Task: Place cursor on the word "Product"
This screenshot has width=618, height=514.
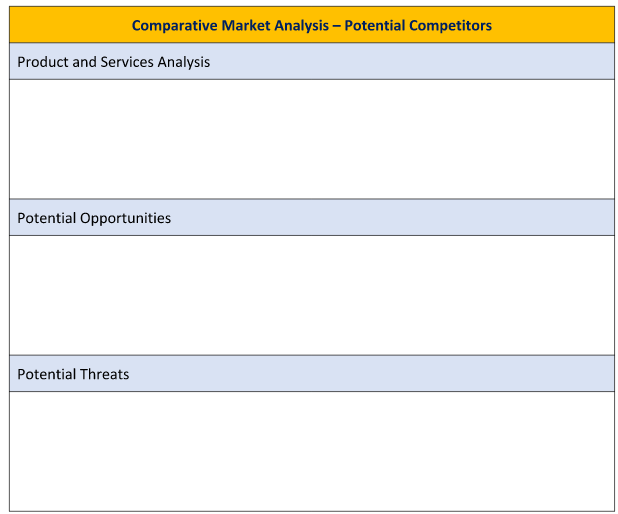Action: coord(43,62)
